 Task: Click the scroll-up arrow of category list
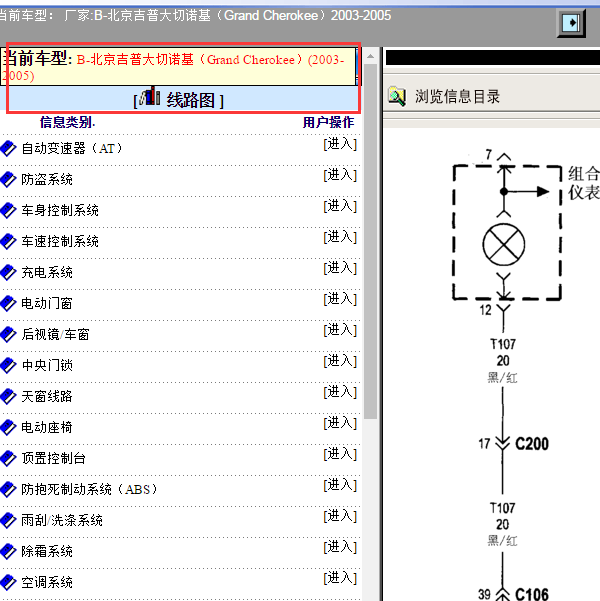pos(370,56)
